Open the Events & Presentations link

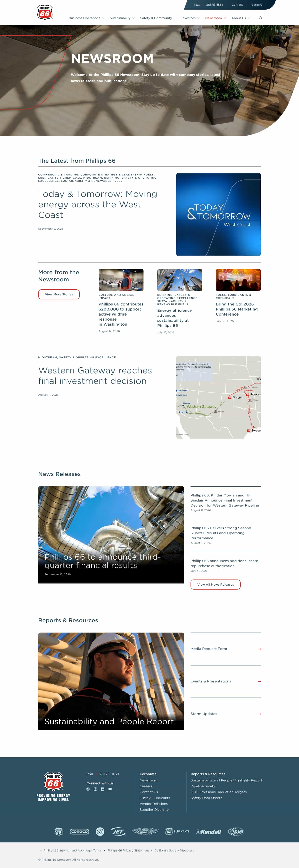211,681
